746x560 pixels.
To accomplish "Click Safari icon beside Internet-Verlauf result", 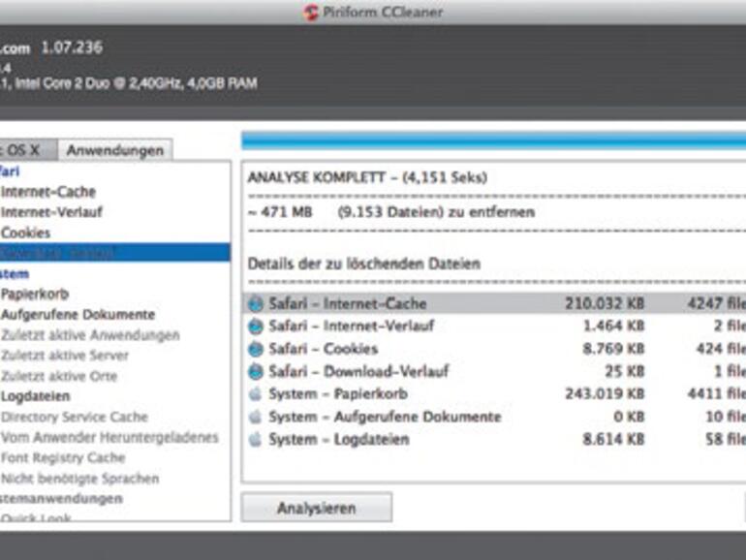I will (x=256, y=327).
